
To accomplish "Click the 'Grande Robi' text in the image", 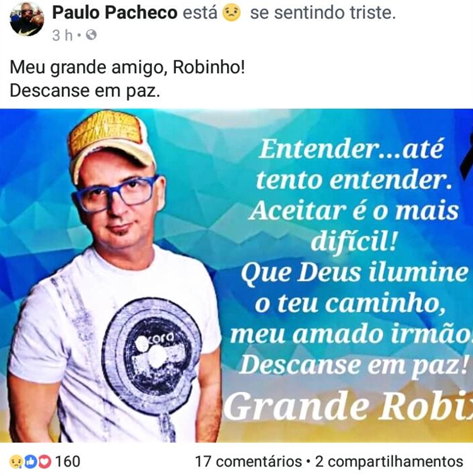I will pyautogui.click(x=348, y=406).
